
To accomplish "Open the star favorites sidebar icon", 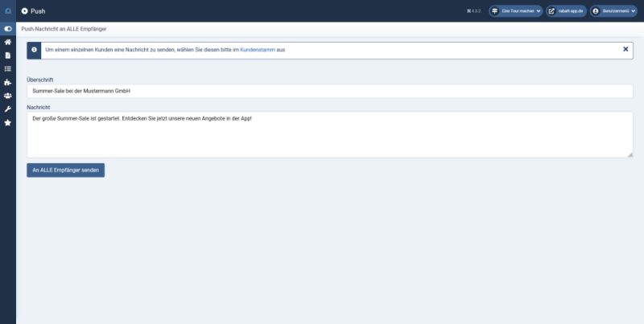I will pyautogui.click(x=7, y=122).
